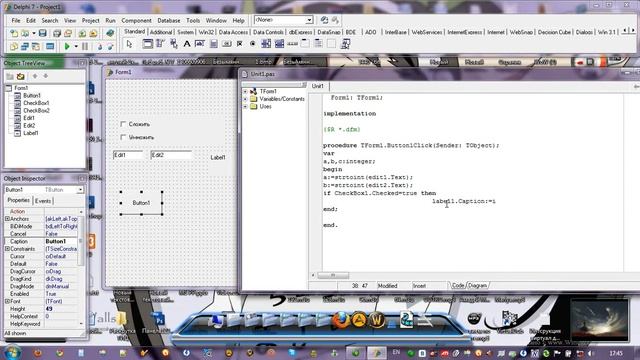The height and width of the screenshot is (360, 640).
Task: Click the Pause program icon
Action: [x=85, y=47]
